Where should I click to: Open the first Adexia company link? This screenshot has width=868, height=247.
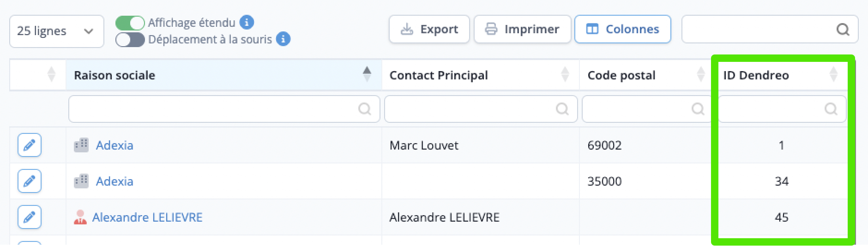click(115, 145)
